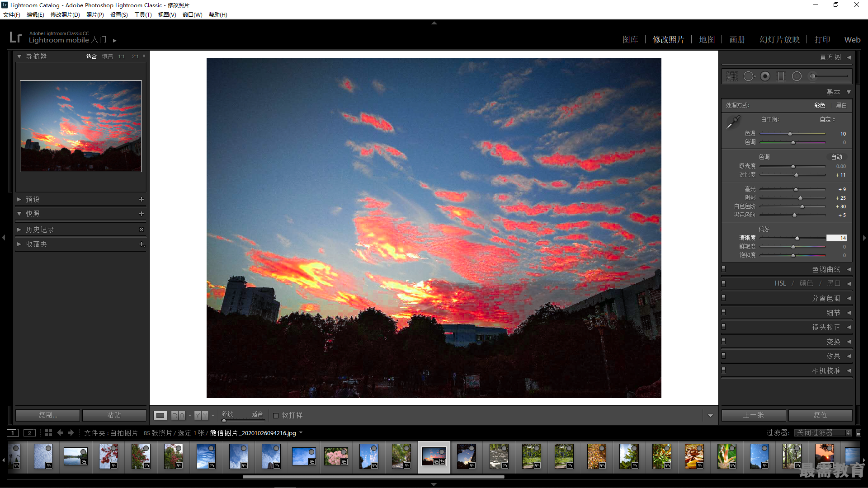Screen dimensions: 868x488
Task: Switch to Loupe view in toolbar
Action: click(x=160, y=415)
